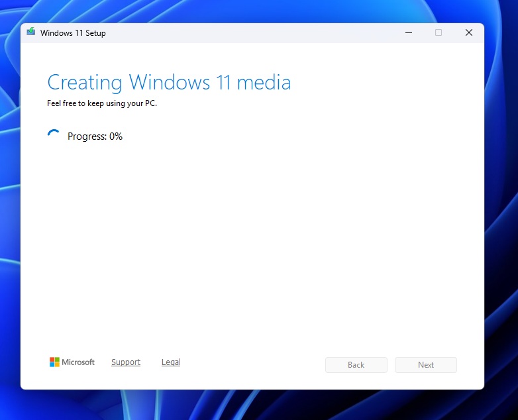
Task: Click the "Windows 11 Setup" window title
Action: 73,33
